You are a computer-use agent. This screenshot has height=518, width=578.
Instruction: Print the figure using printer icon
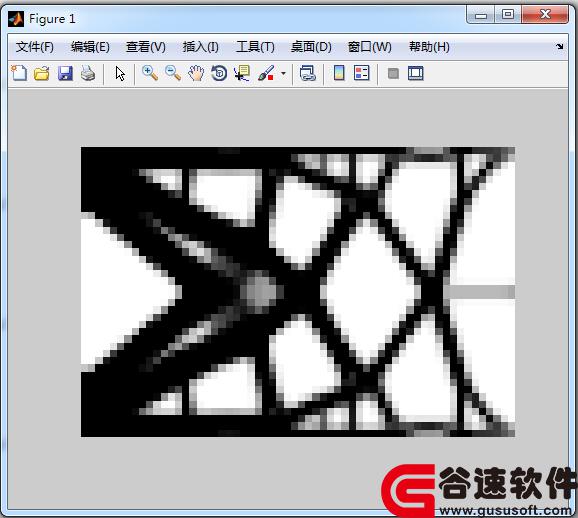tap(88, 73)
